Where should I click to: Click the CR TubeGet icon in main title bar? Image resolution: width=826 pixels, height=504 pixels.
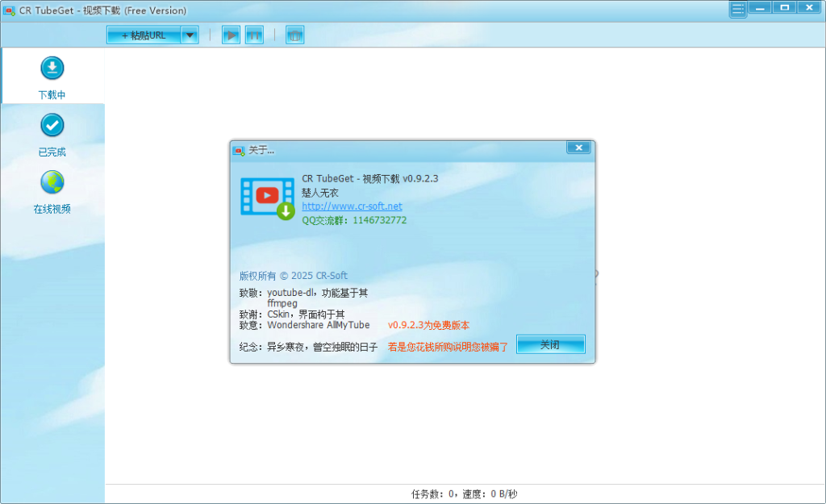[9, 10]
